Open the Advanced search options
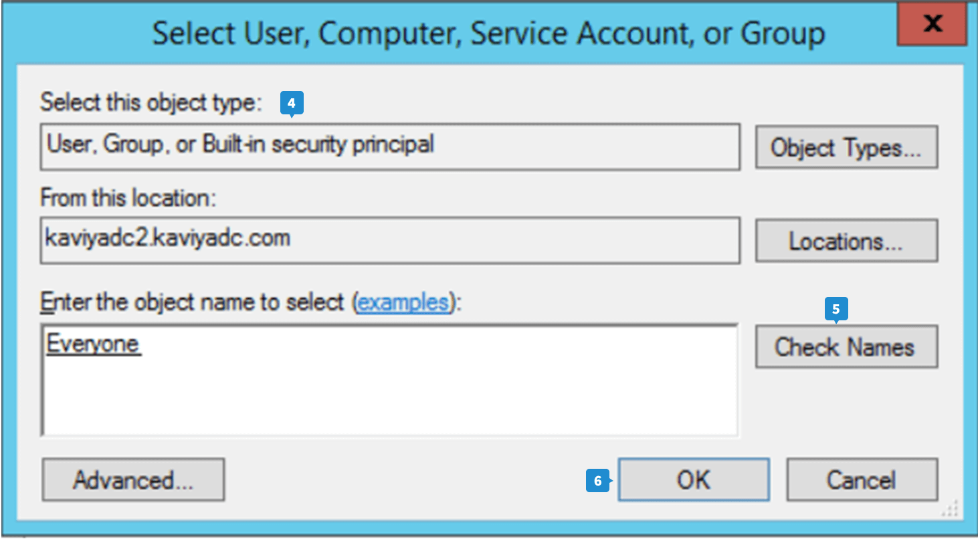 pyautogui.click(x=133, y=479)
